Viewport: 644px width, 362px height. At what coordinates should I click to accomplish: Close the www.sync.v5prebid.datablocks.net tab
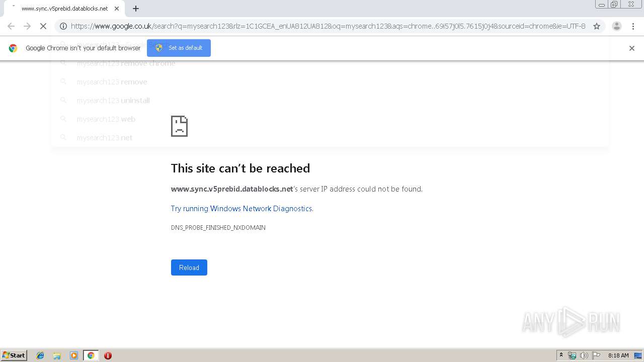pyautogui.click(x=117, y=9)
